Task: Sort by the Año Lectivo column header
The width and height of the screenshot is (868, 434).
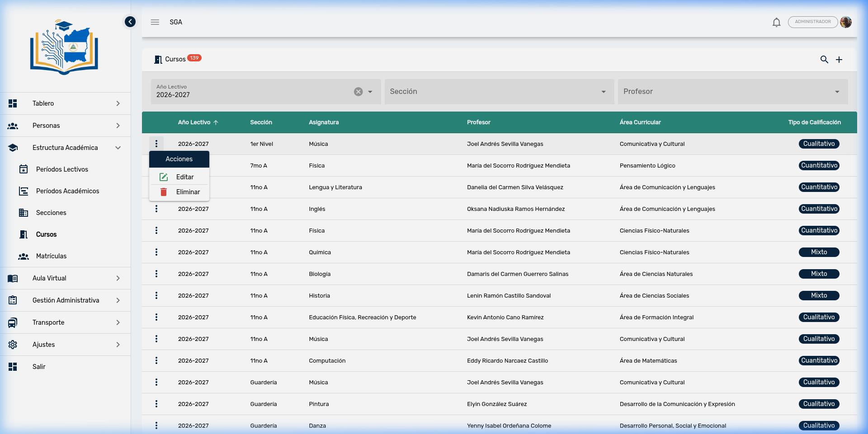Action: click(194, 122)
